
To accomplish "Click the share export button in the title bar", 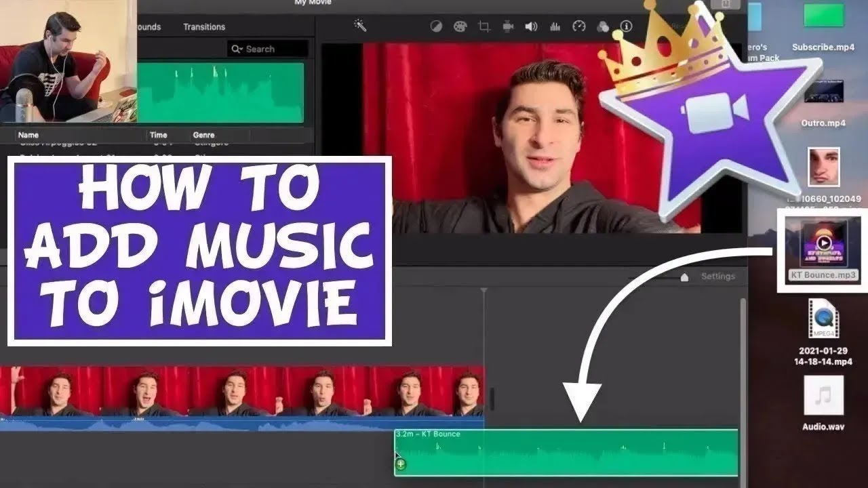I will pos(725,3).
